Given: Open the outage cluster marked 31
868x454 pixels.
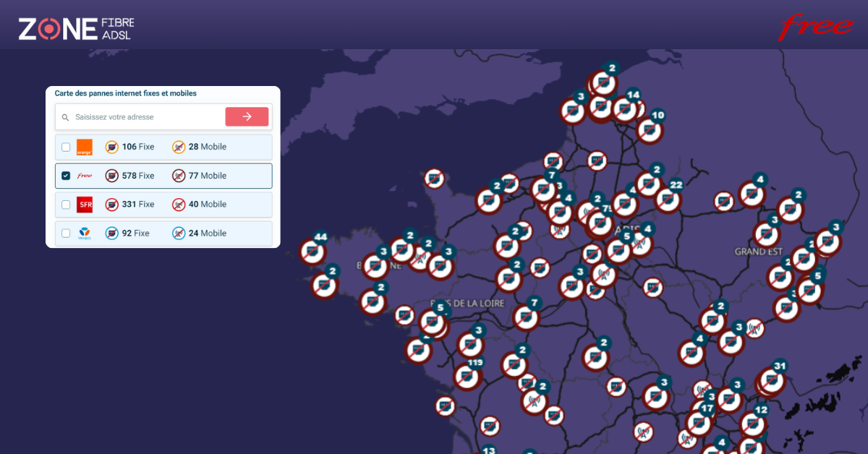Looking at the screenshot, I should 772,380.
